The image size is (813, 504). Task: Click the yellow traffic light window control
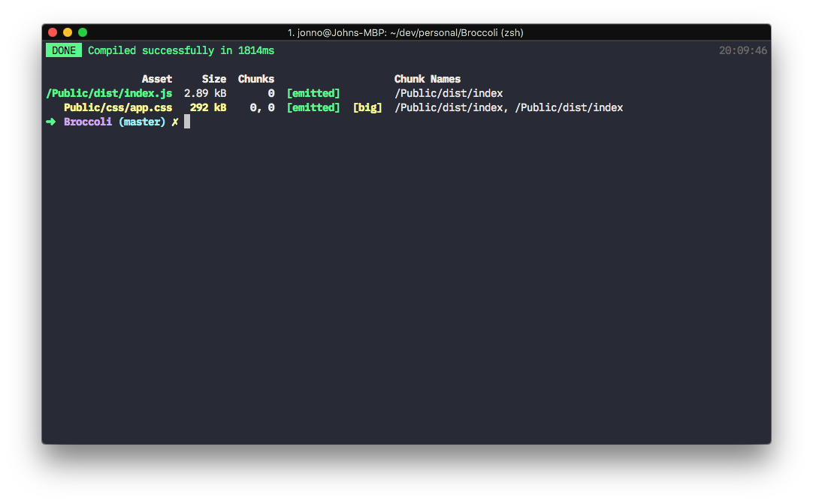click(x=67, y=32)
